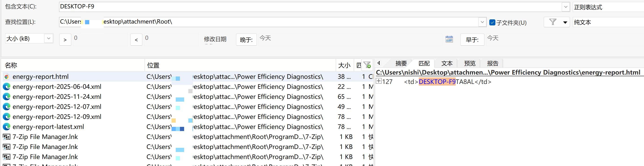Screen dimensions: 644x166
Task: Click the Chrome icon of energy-report.html
Action: pyautogui.click(x=7, y=77)
